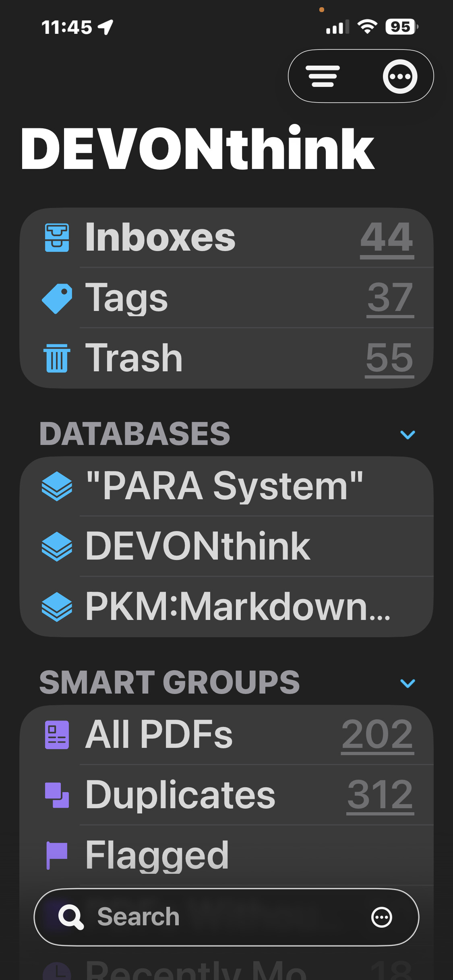The image size is (453, 980).
Task: Open the "PARA System" database
Action: click(225, 486)
